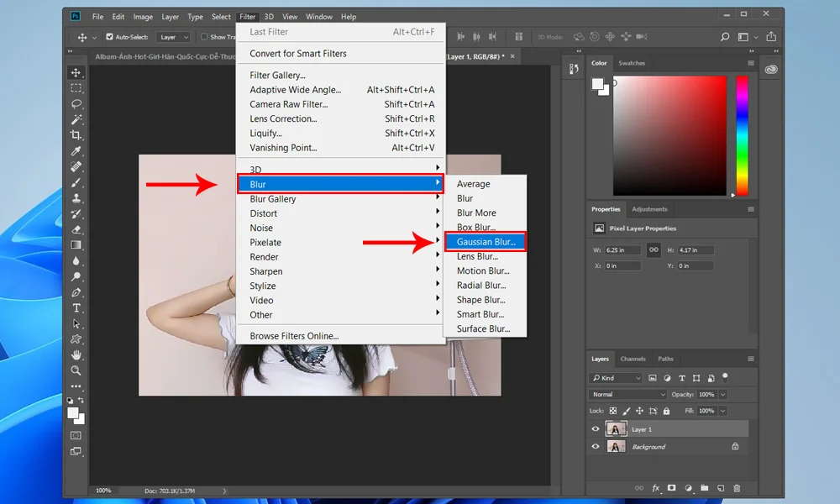Create a new group with folder icon
This screenshot has height=504, width=840.
click(x=704, y=488)
